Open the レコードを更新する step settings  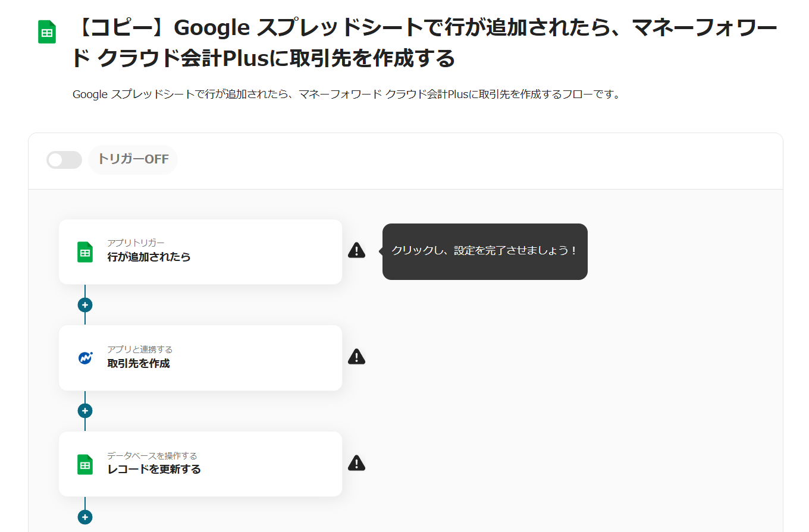(200, 464)
